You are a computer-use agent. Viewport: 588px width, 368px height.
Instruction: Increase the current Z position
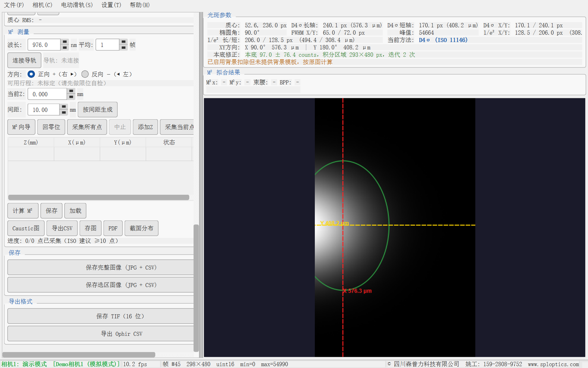click(x=71, y=91)
